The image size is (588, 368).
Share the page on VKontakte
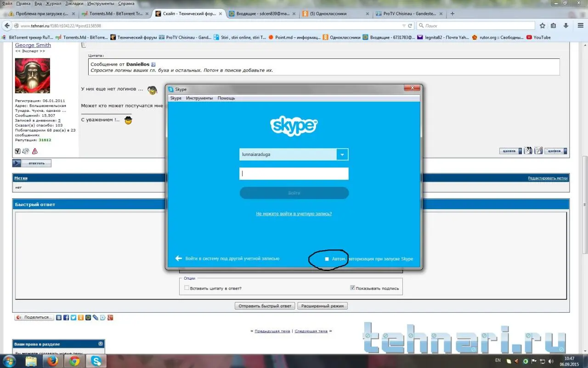59,317
